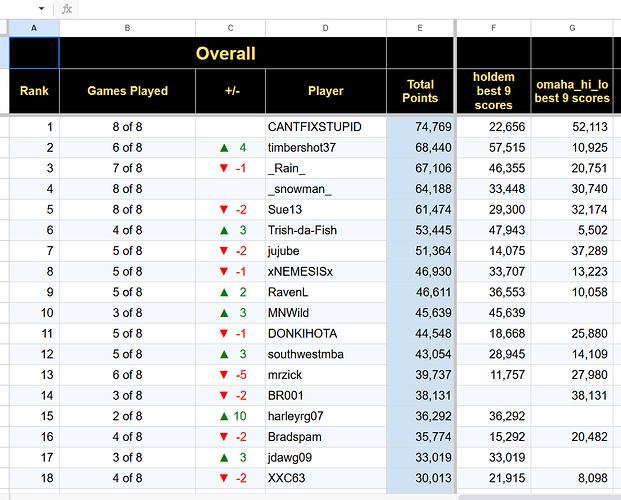
Task: Select player cell mrzick
Action: click(326, 375)
